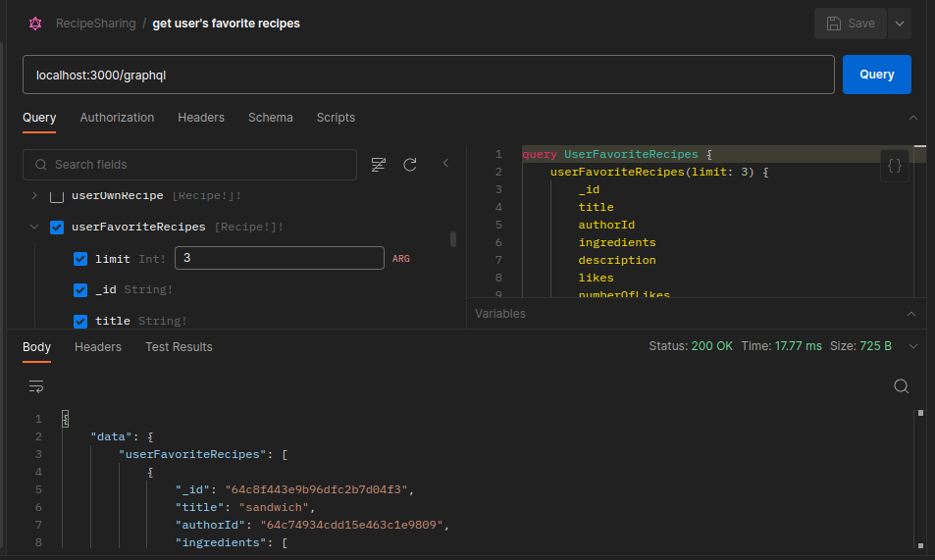Click the Variables panel label
The height and width of the screenshot is (560, 935).
(499, 314)
